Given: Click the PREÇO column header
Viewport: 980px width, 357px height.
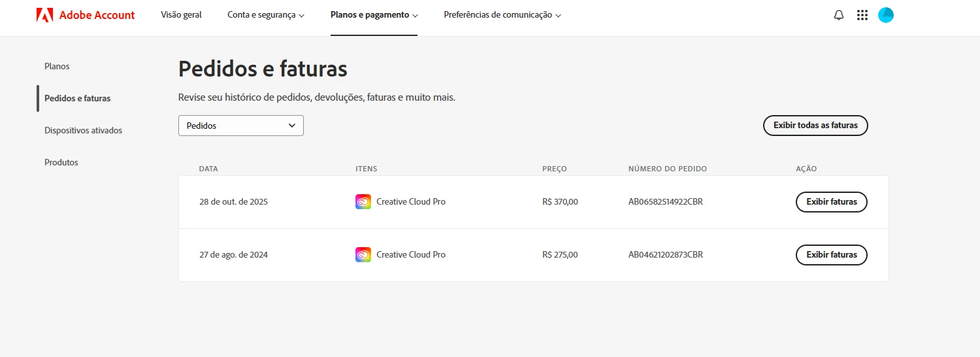Looking at the screenshot, I should [555, 169].
